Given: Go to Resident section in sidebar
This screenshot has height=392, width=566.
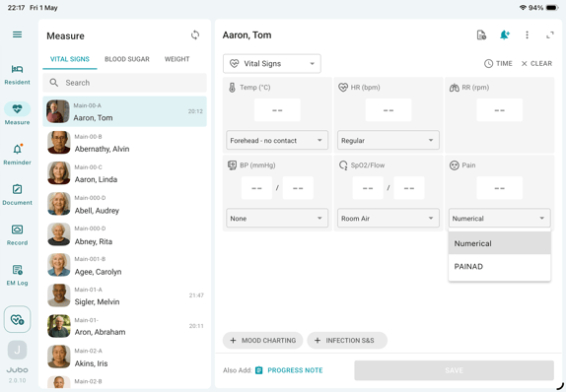Looking at the screenshot, I should pyautogui.click(x=17, y=75).
